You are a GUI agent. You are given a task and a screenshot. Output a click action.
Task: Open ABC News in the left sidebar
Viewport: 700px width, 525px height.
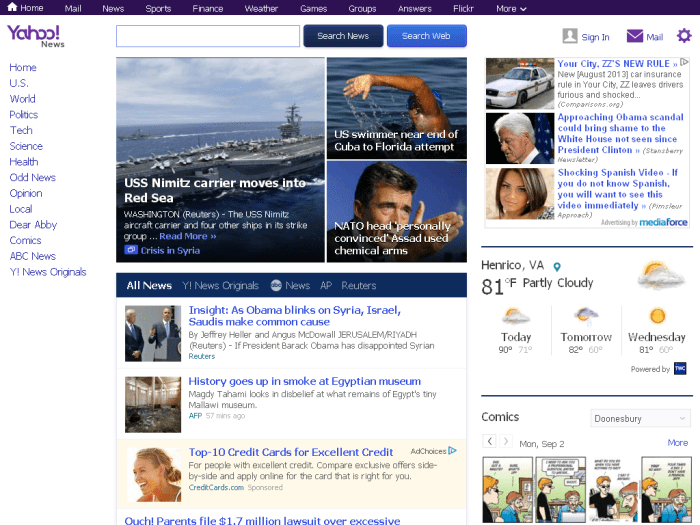(33, 256)
